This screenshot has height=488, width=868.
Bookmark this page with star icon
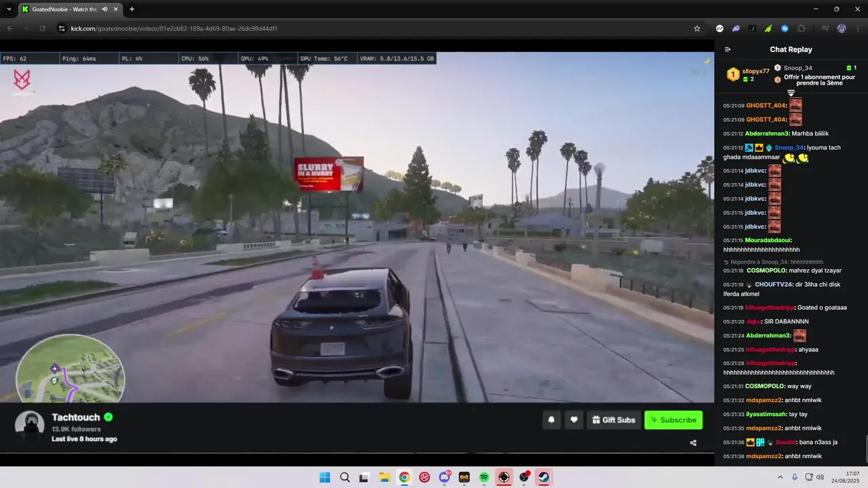click(696, 28)
